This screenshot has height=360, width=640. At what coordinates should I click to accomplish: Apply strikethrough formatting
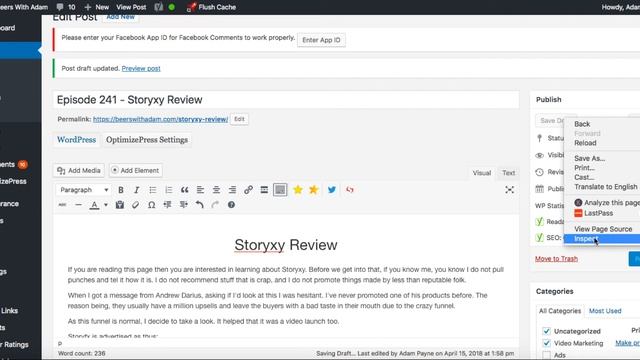click(x=62, y=205)
